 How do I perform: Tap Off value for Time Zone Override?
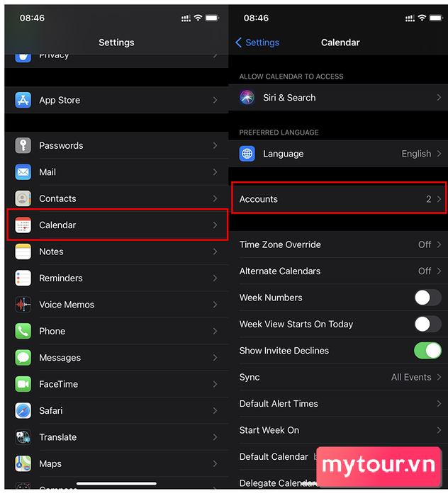(425, 244)
